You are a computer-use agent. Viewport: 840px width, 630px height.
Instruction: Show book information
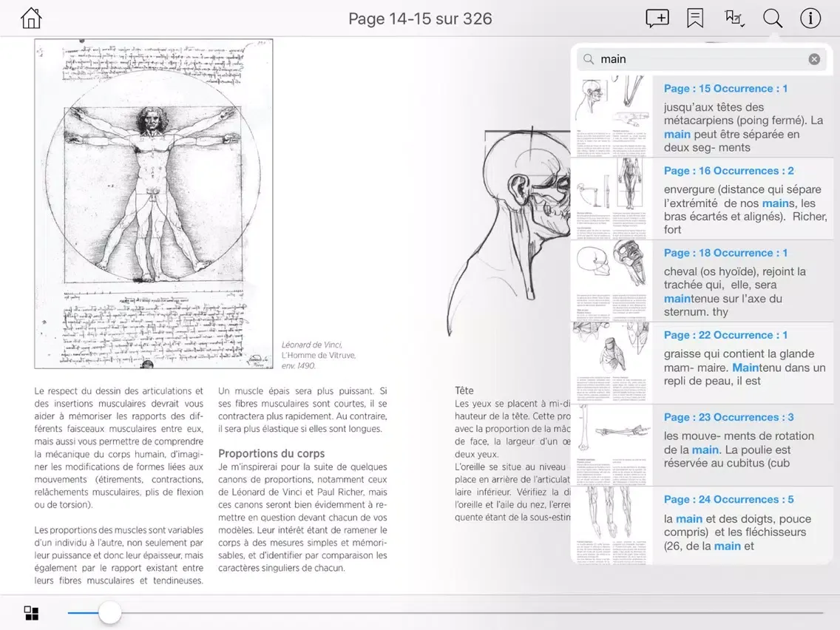pyautogui.click(x=810, y=18)
